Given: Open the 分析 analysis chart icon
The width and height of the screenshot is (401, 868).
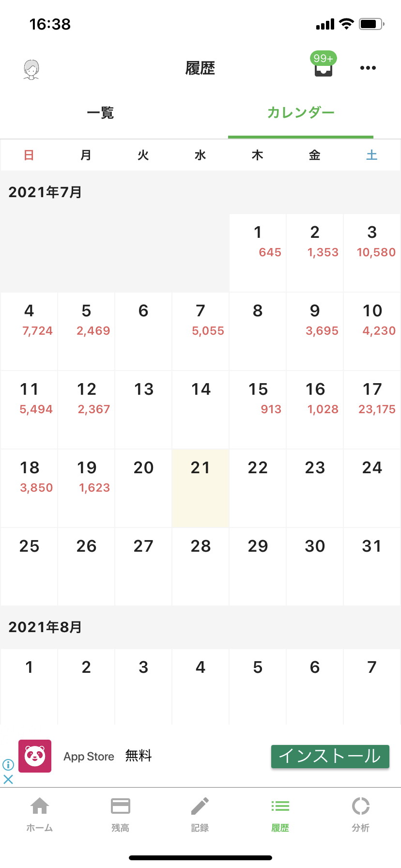Looking at the screenshot, I should point(361,806).
